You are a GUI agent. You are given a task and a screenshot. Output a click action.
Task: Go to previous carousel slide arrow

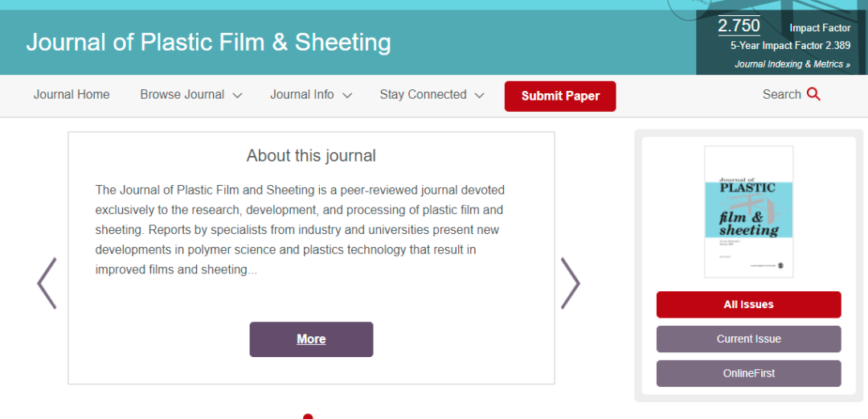pyautogui.click(x=47, y=283)
